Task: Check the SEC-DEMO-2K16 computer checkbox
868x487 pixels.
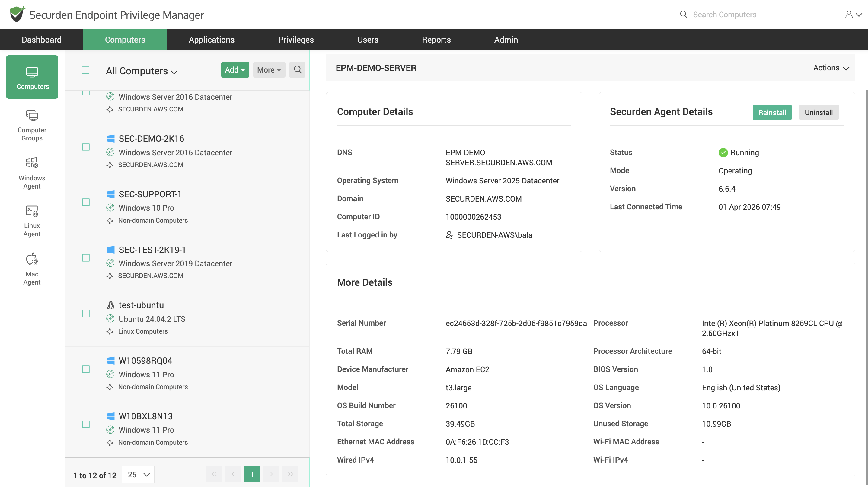Action: tap(86, 147)
